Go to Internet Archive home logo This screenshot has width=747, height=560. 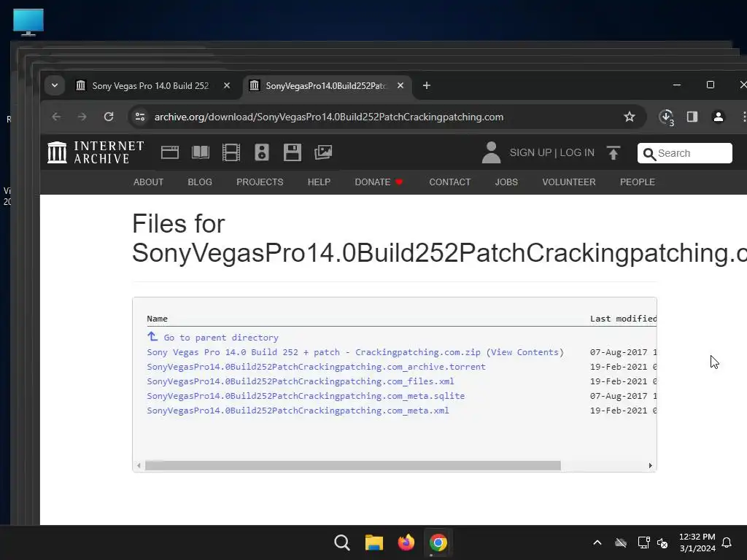(96, 152)
